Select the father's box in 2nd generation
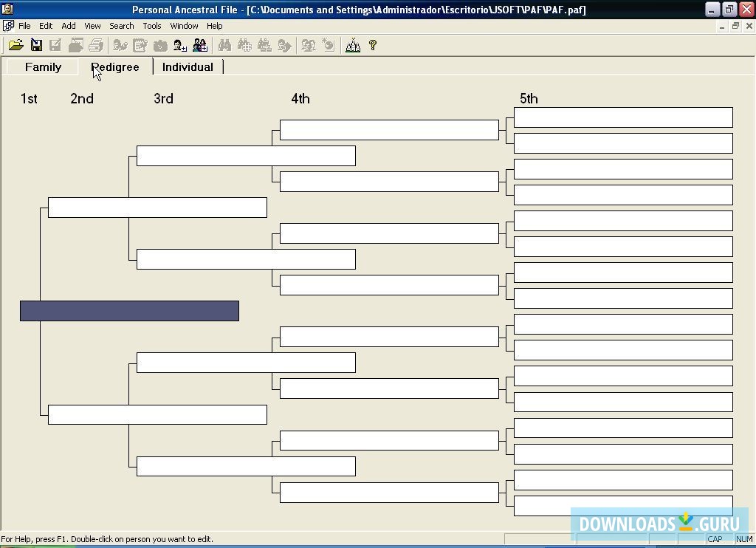Image resolution: width=756 pixels, height=548 pixels. click(157, 208)
